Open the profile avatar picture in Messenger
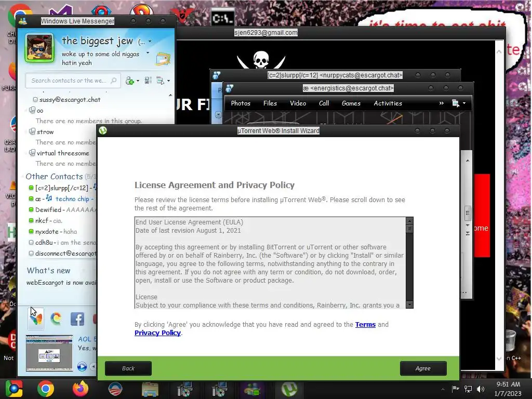This screenshot has height=399, width=532. pyautogui.click(x=39, y=48)
